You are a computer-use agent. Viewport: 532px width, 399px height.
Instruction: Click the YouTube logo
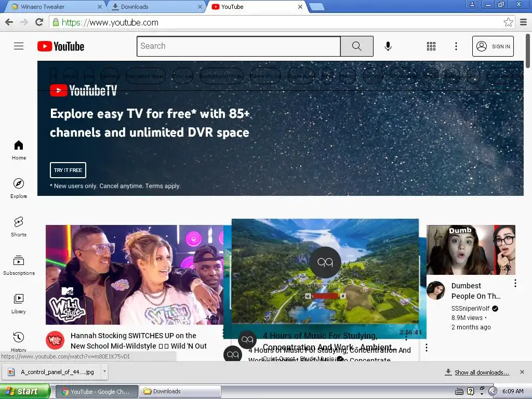click(61, 46)
